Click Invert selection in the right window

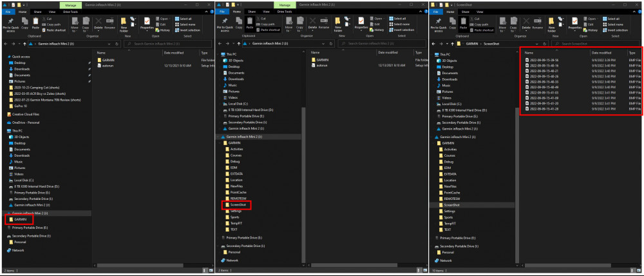615,30
